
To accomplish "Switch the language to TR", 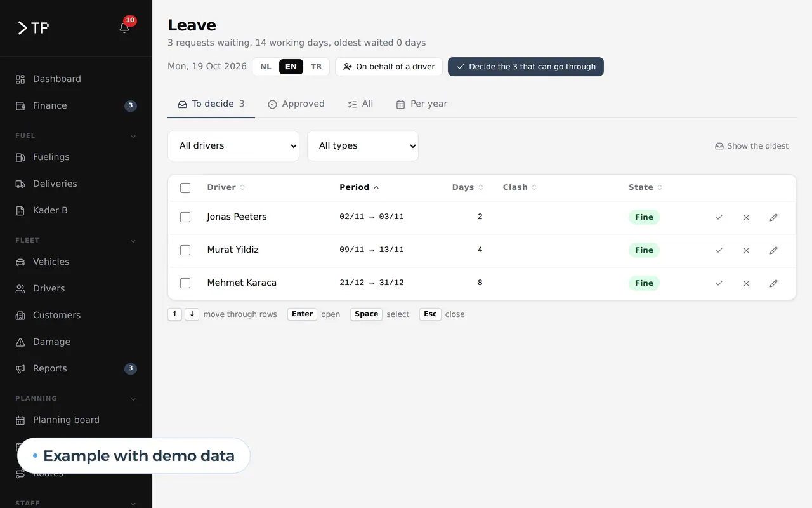I will 316,67.
